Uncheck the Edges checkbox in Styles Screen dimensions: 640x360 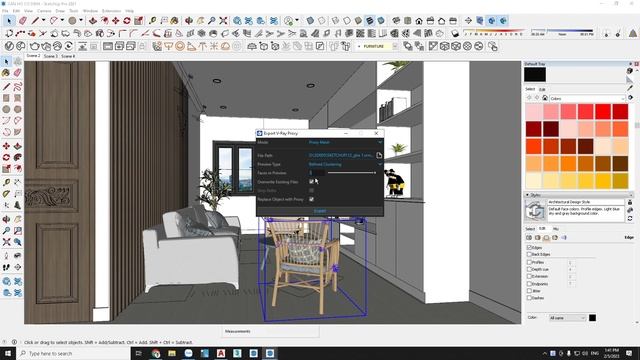[529, 247]
